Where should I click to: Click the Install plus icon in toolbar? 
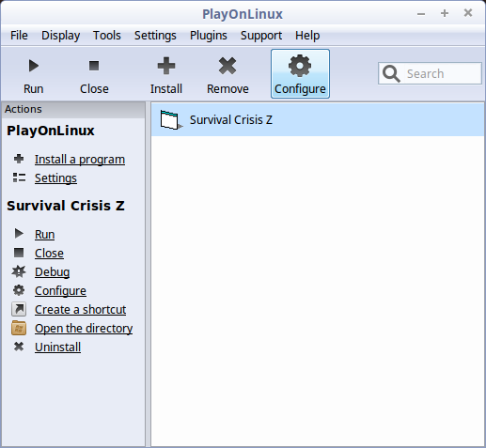pyautogui.click(x=166, y=66)
